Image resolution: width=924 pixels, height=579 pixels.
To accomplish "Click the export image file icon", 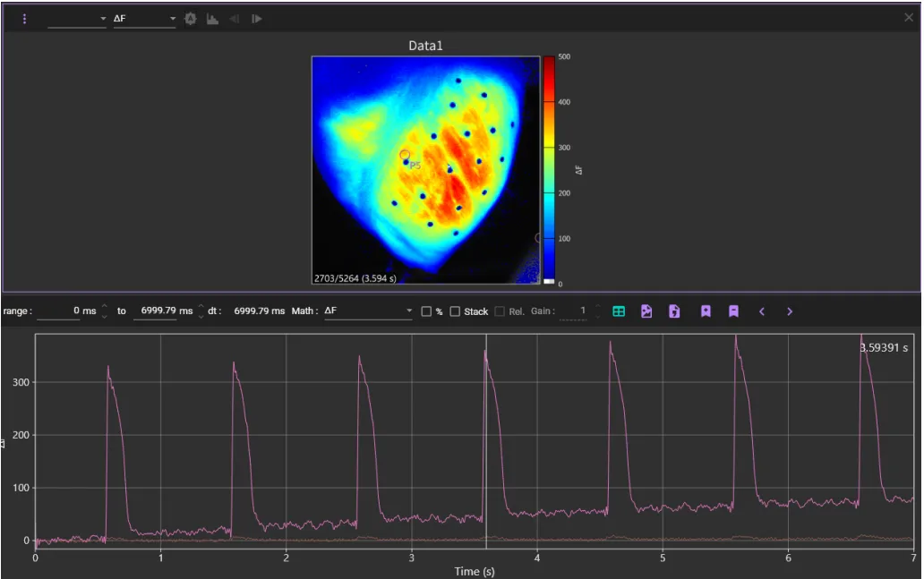I will pos(646,311).
